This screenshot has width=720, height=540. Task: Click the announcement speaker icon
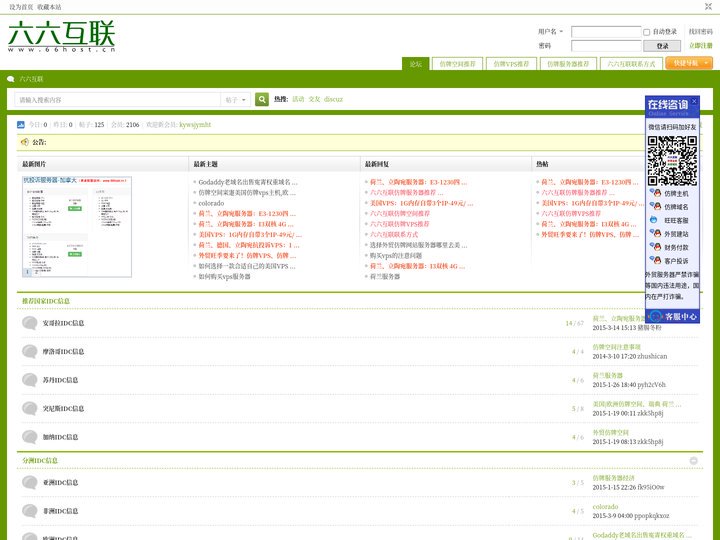coord(25,142)
